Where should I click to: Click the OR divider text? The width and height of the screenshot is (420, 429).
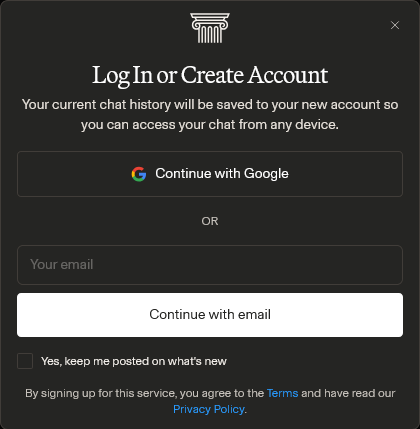coord(210,221)
